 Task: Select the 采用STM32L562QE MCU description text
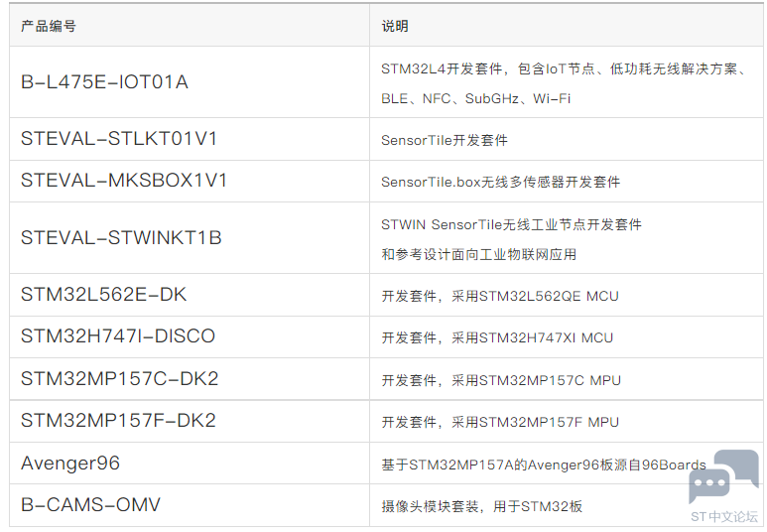click(x=535, y=296)
